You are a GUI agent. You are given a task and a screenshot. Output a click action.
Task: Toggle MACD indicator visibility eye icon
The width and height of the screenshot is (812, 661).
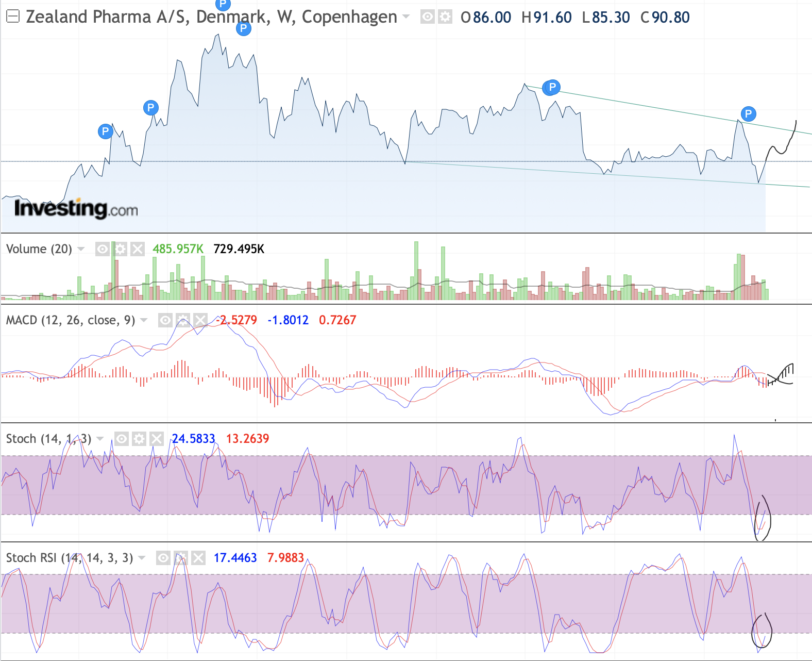coord(165,320)
